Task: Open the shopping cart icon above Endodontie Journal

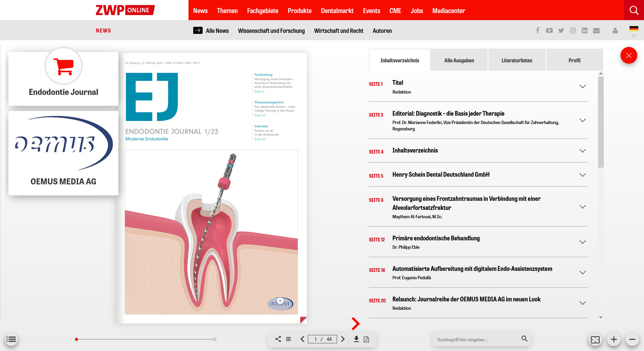Action: point(63,66)
